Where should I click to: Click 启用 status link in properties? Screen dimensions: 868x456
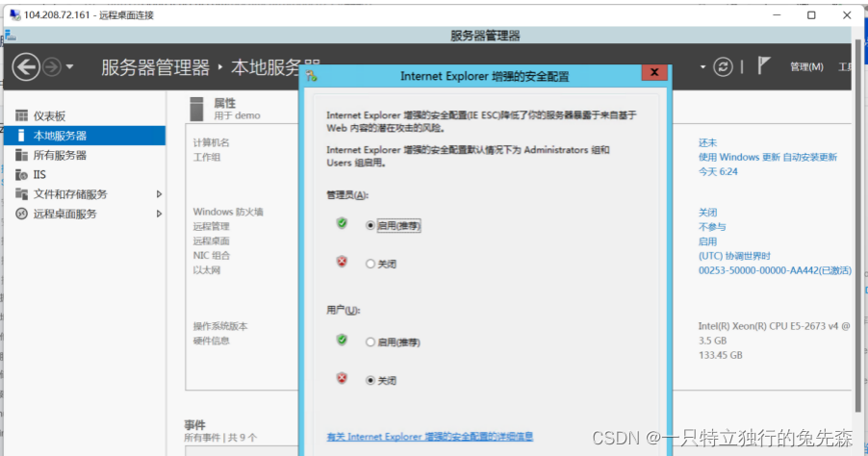point(707,241)
